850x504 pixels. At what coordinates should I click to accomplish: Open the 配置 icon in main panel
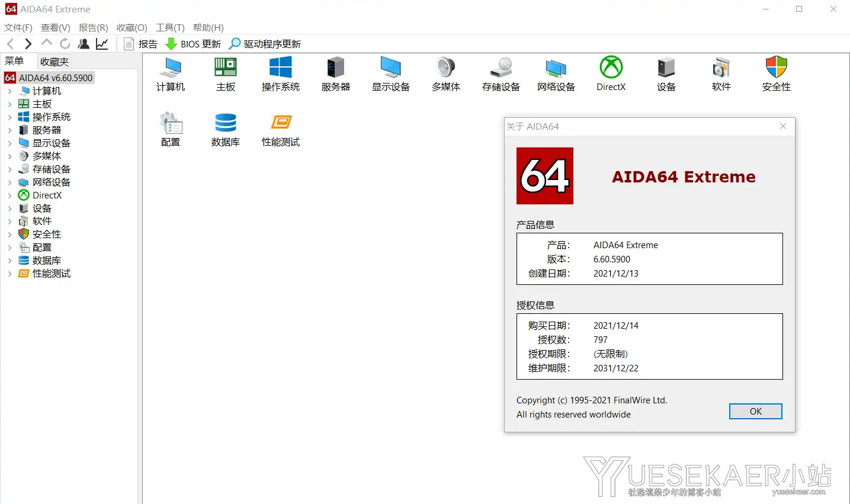point(171,129)
